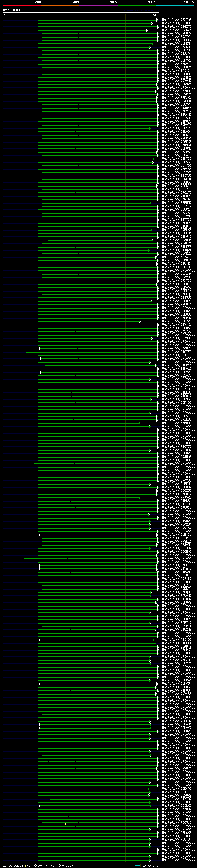The image size is (197, 868).
Task: Select hit label UniRef100_Q7PZX9
Action: 177,321
